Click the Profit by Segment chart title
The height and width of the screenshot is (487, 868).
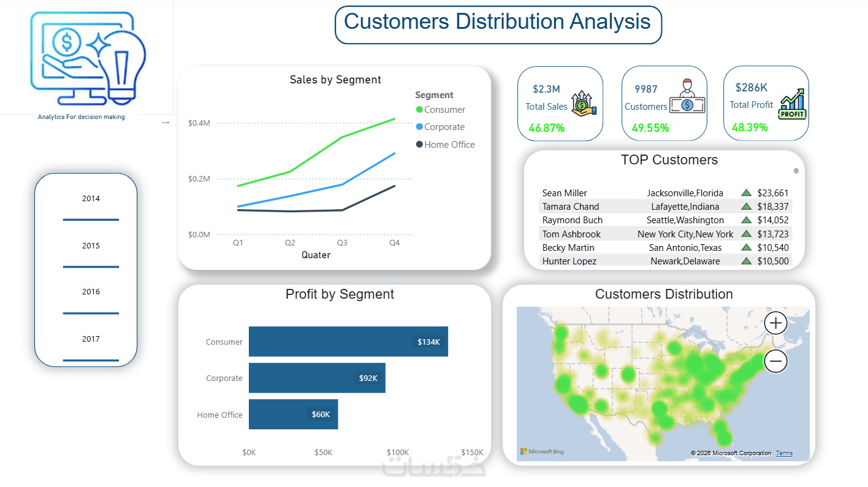[340, 294]
